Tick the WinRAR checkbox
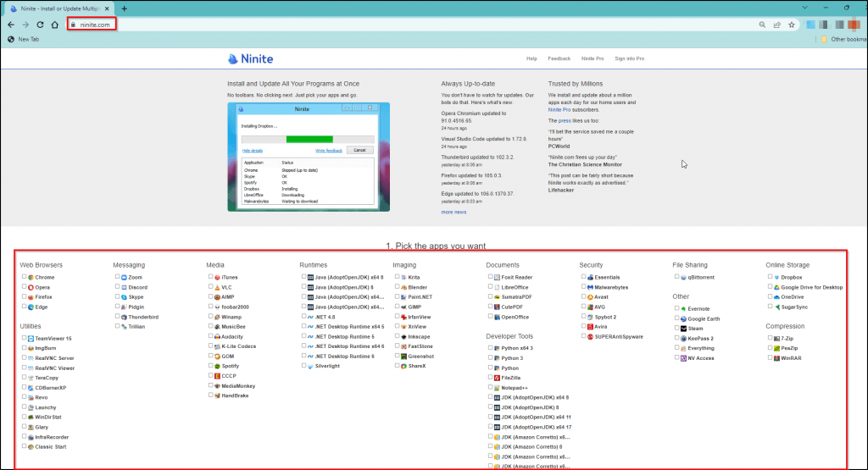Screen dimensions: 868x470 [x=770, y=357]
